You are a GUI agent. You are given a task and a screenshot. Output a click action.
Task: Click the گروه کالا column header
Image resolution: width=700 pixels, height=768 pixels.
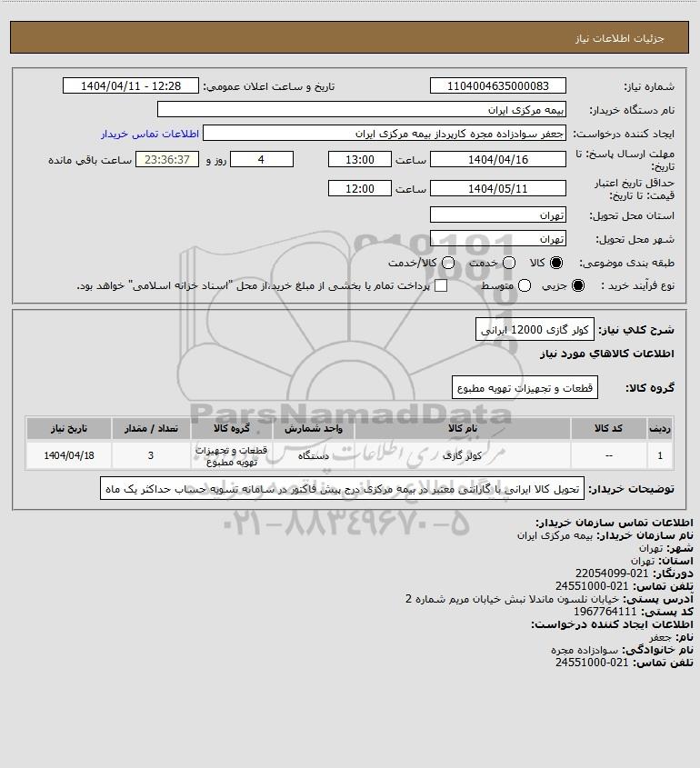coord(231,428)
